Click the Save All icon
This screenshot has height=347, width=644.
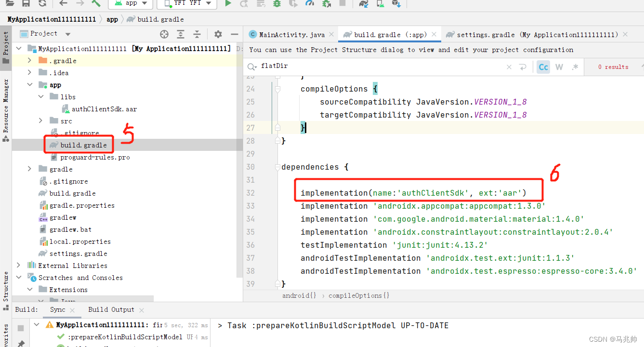pyautogui.click(x=26, y=4)
